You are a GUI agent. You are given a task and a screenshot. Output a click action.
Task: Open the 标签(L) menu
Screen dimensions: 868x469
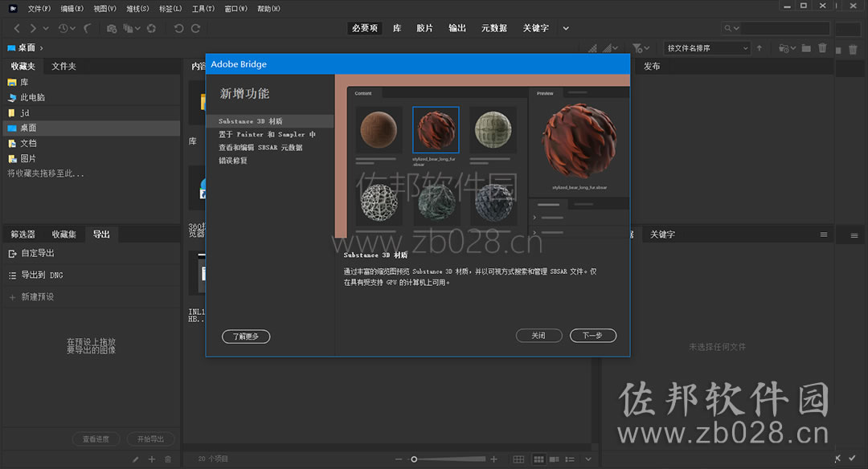tap(170, 8)
